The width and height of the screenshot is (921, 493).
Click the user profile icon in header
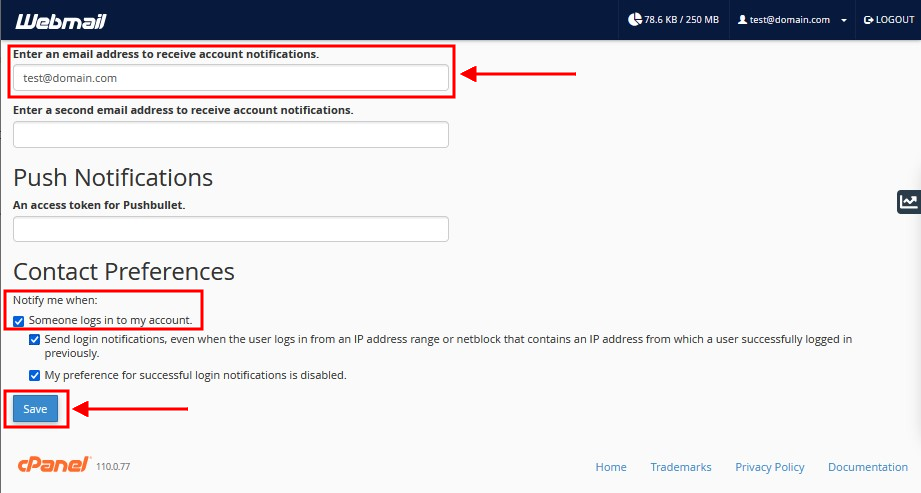pyautogui.click(x=742, y=20)
